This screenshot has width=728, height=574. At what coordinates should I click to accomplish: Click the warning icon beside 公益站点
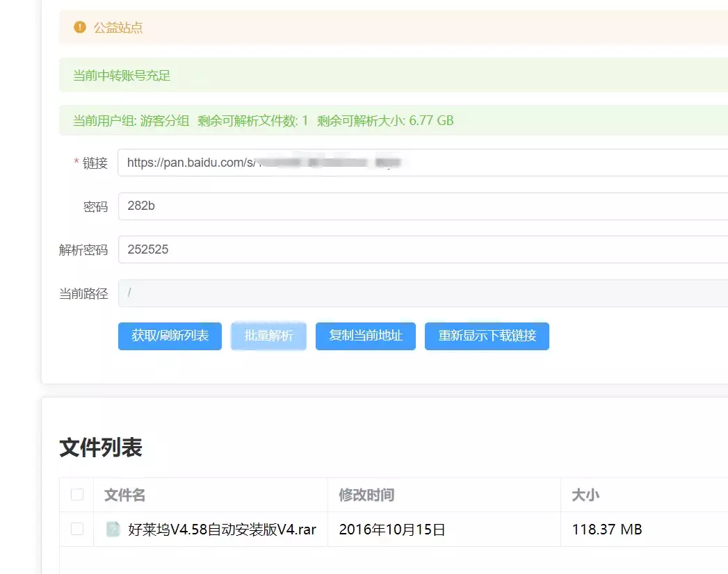pos(80,28)
